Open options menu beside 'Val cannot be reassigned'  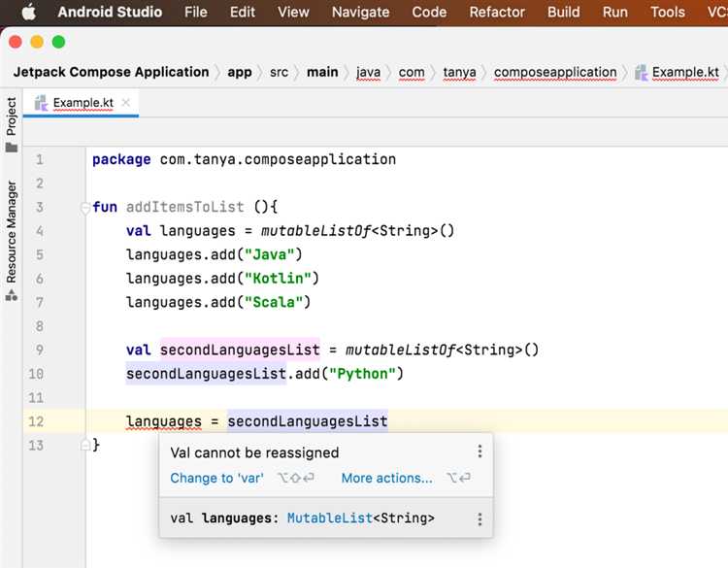coord(480,451)
